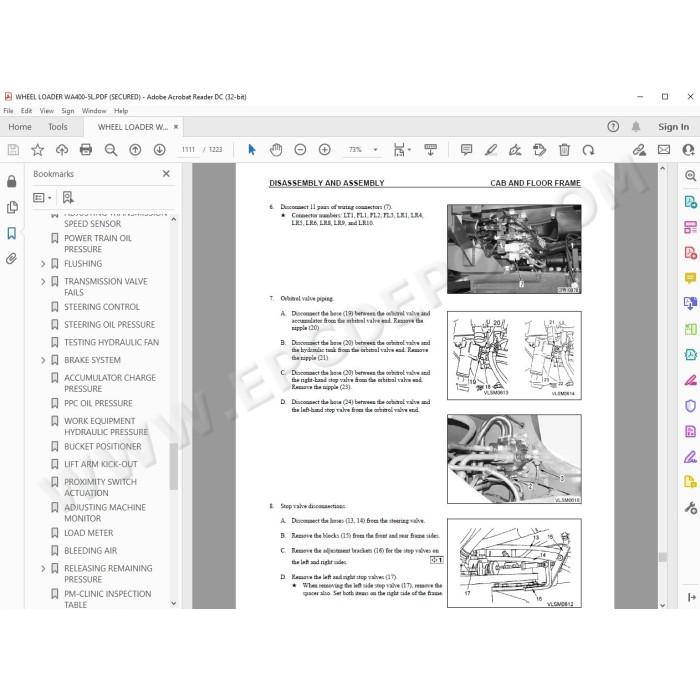This screenshot has height=700, width=700.
Task: Show the Attachments paperclip panel
Action: pyautogui.click(x=12, y=258)
